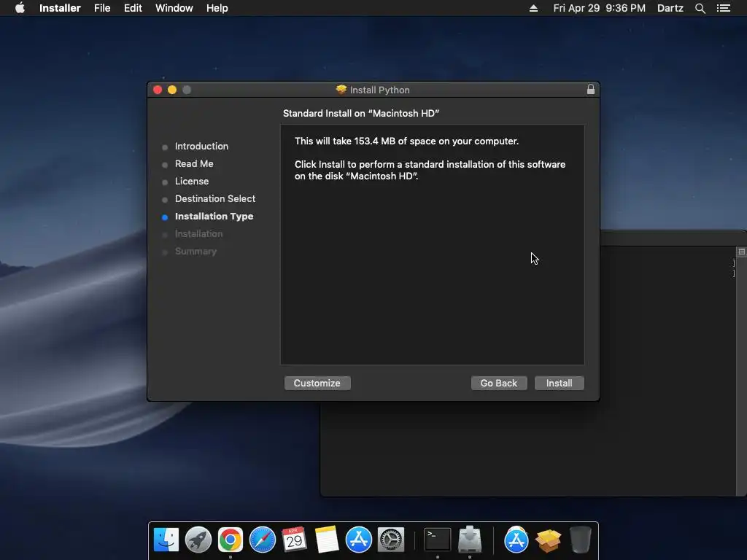This screenshot has height=560, width=747.
Task: Select the License step in the sidebar
Action: pyautogui.click(x=192, y=182)
